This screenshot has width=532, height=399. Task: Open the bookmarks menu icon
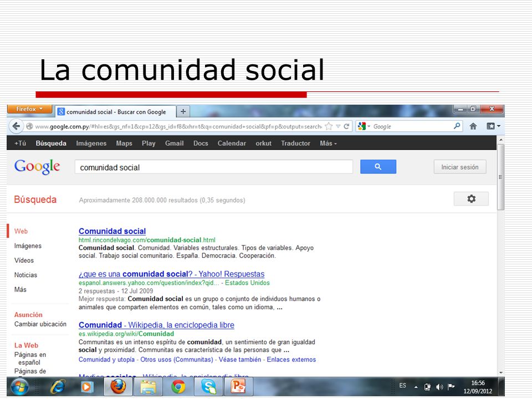pos(493,126)
